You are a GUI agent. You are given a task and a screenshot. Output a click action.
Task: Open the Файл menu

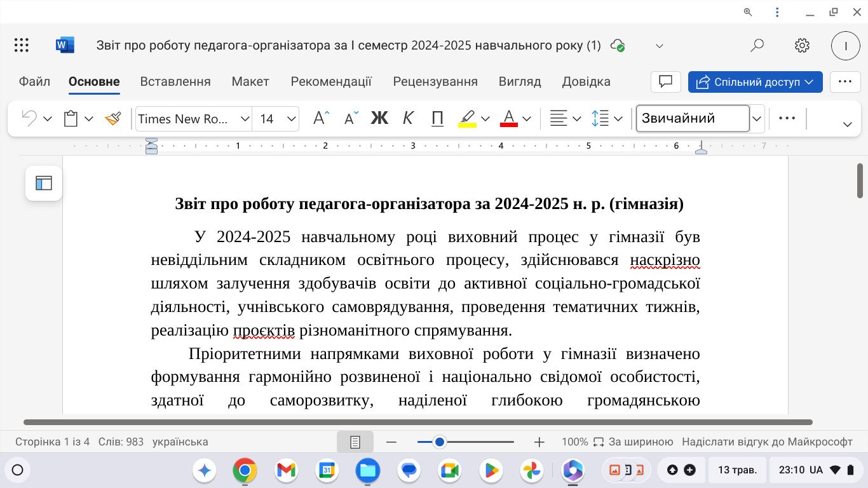tap(34, 81)
